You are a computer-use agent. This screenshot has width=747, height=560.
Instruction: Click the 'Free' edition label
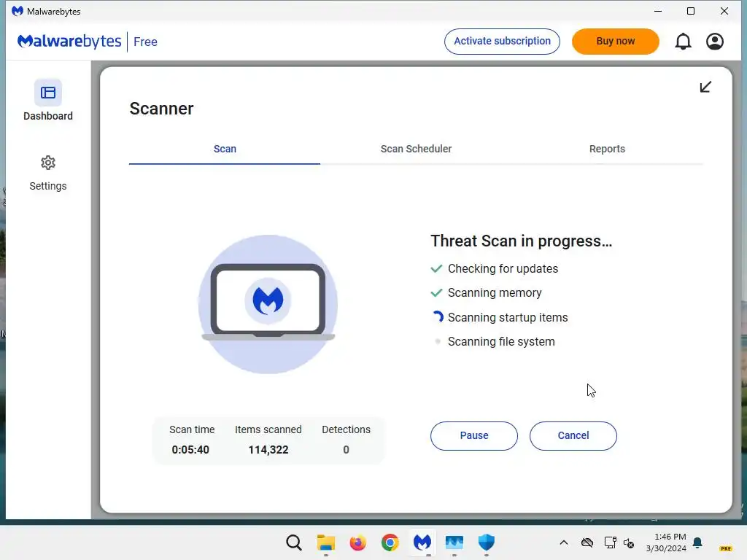click(x=145, y=42)
